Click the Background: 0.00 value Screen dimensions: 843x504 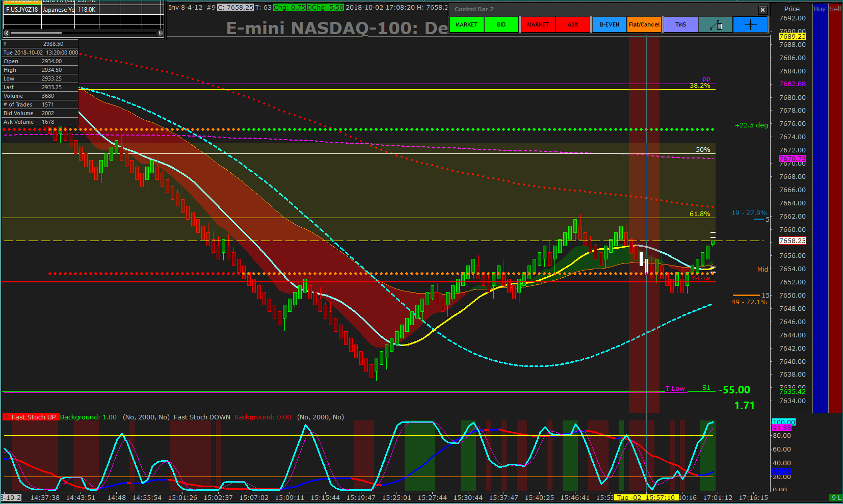[263, 417]
